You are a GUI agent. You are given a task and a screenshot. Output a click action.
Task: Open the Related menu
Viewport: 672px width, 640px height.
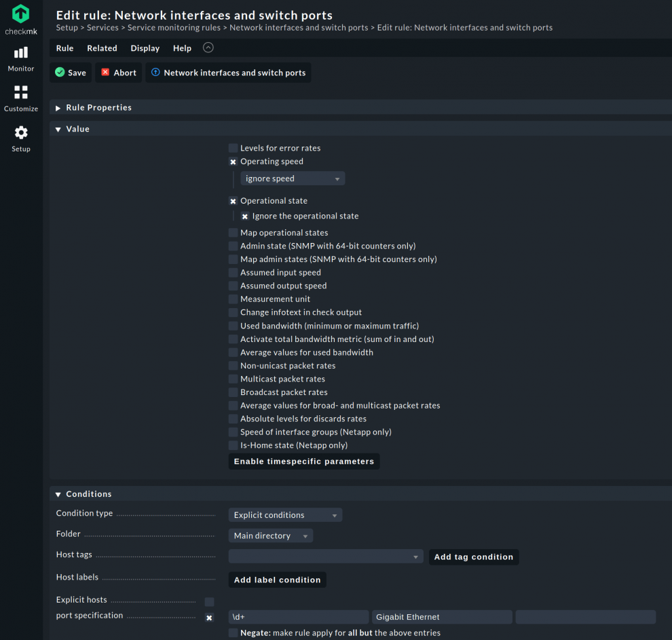pyautogui.click(x=102, y=48)
